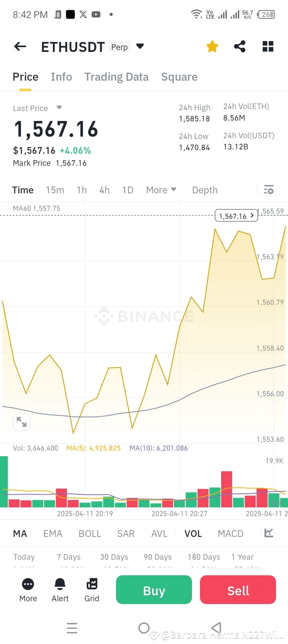
Task: Open the share icon
Action: 240,47
